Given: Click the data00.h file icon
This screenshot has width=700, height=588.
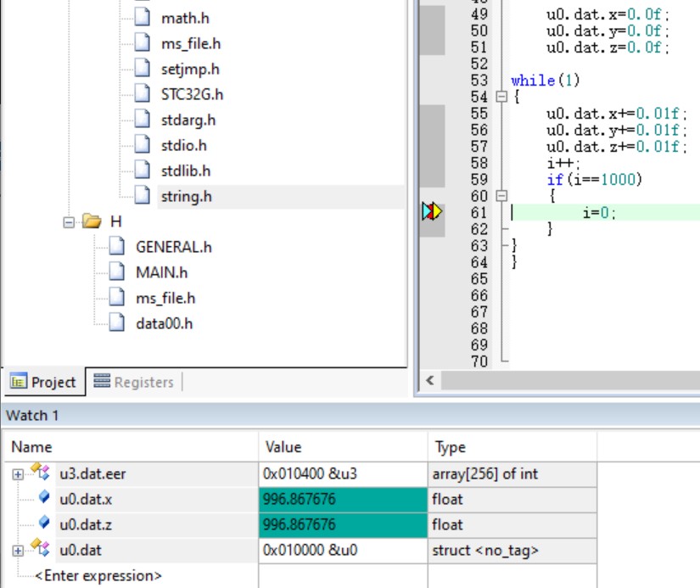Looking at the screenshot, I should point(117,322).
